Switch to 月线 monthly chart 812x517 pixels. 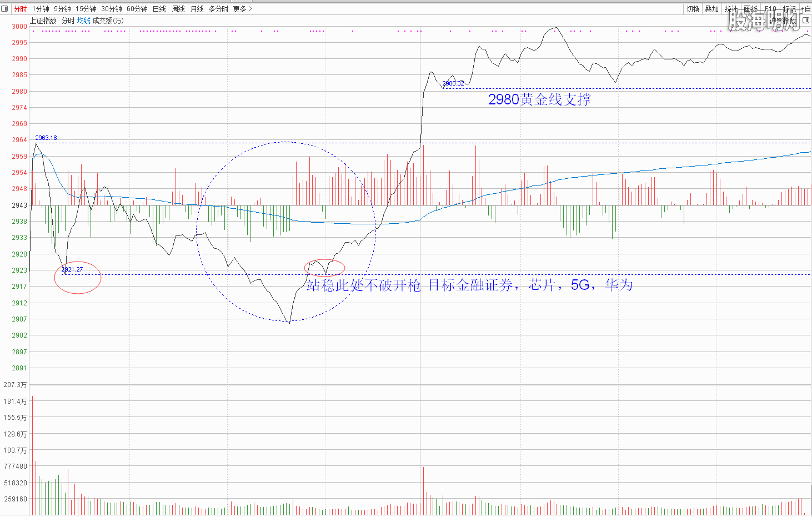[x=197, y=9]
